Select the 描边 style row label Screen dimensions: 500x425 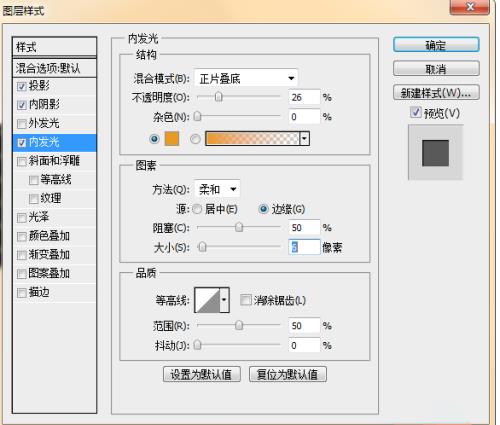point(39,292)
